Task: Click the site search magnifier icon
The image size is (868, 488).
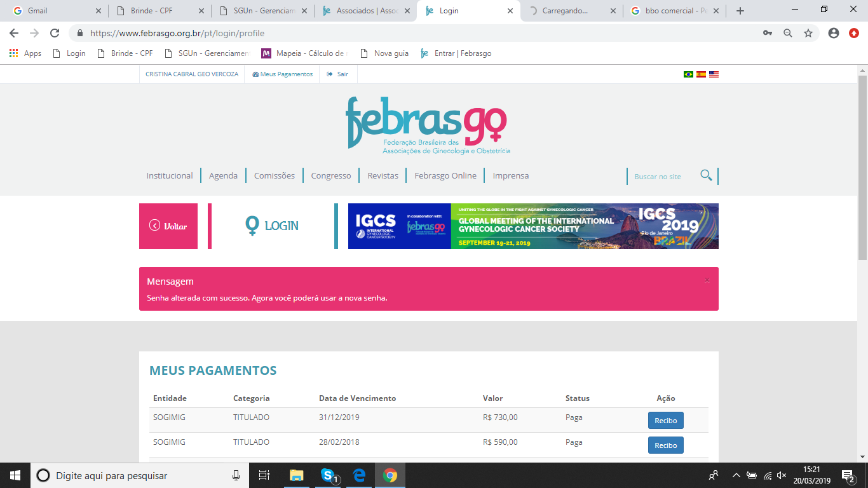Action: point(705,175)
